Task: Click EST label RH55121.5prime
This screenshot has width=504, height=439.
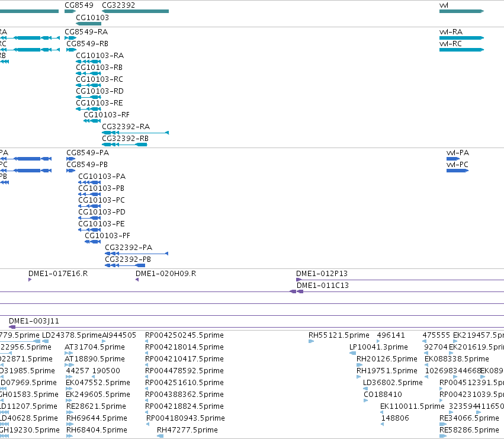Action: coord(339,335)
